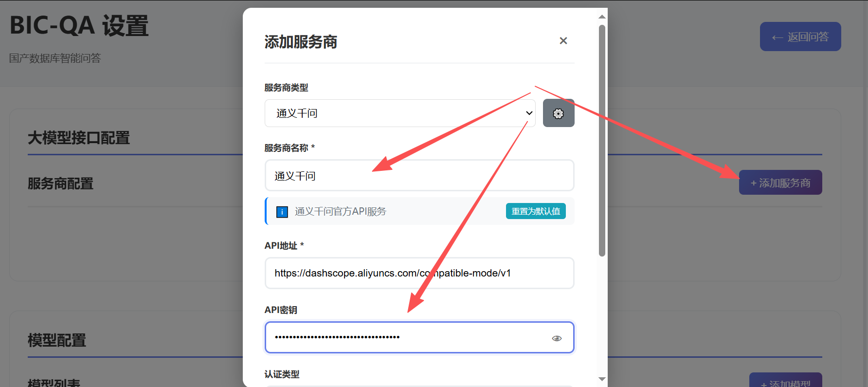The height and width of the screenshot is (387, 868).
Task: Click the dialog scrollbar down arrow
Action: click(602, 379)
